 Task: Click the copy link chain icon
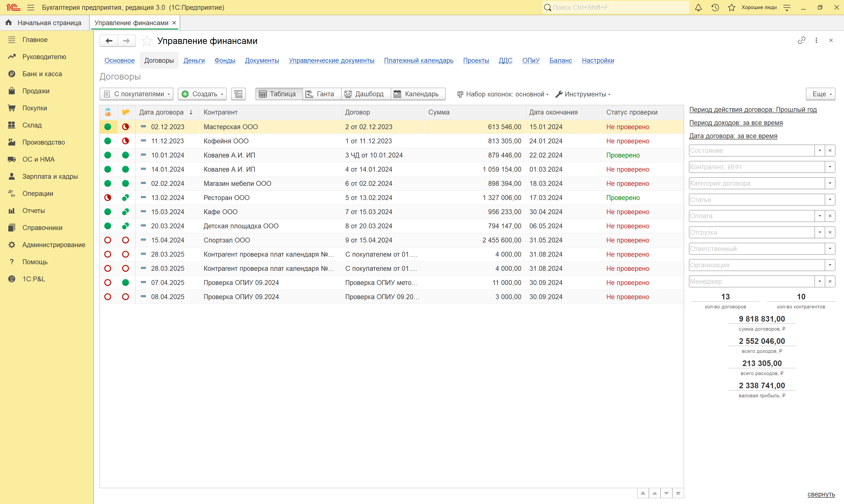802,41
